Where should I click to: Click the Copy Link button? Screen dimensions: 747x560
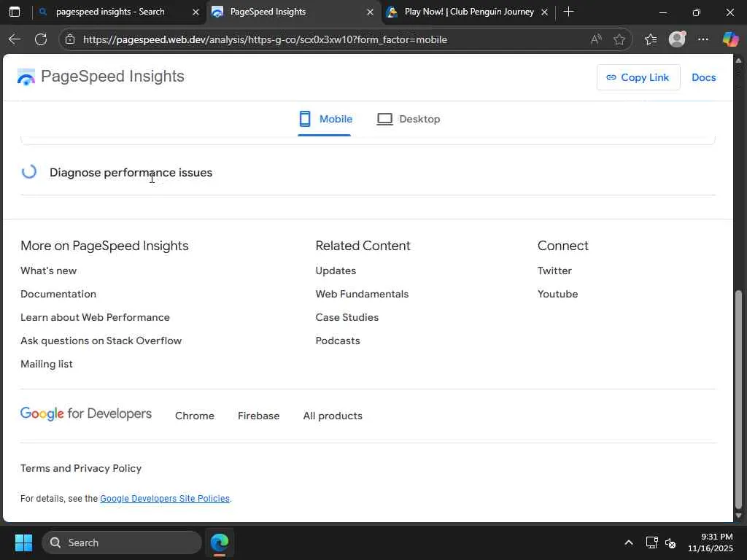638,77
